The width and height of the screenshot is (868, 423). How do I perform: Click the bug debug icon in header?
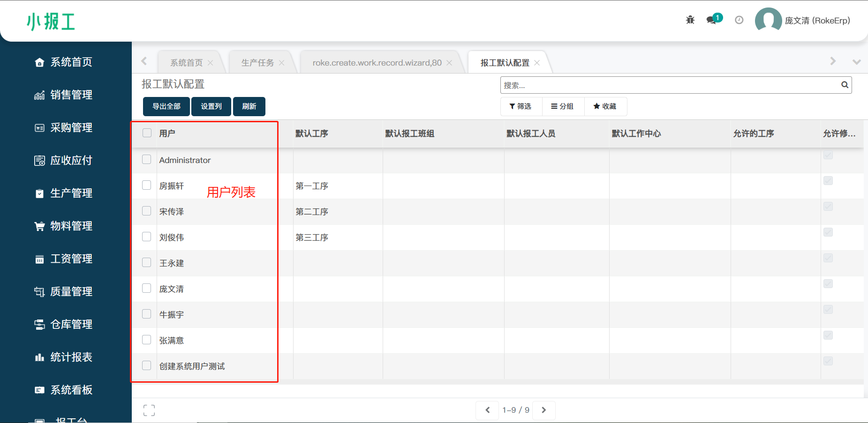[x=690, y=20]
